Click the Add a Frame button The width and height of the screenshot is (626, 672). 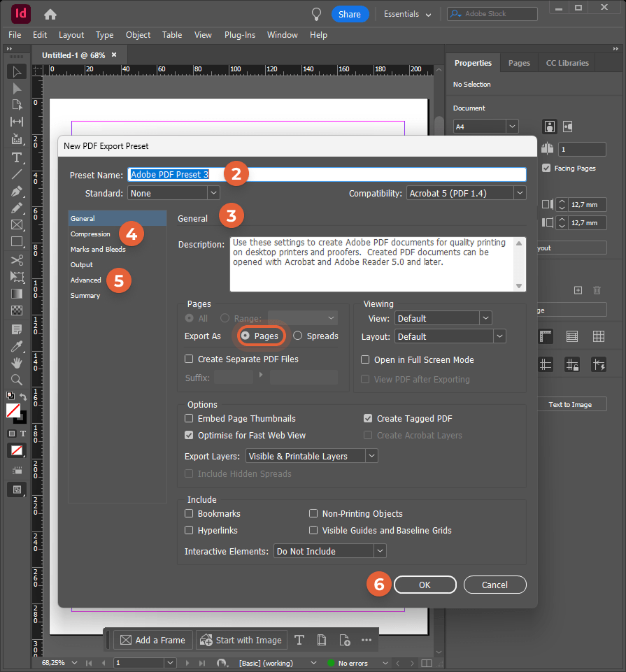(x=152, y=640)
